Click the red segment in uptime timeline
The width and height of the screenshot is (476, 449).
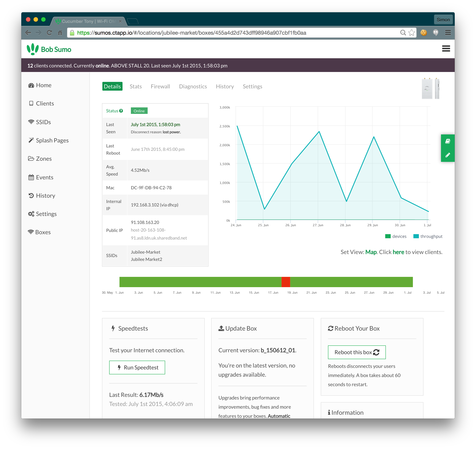click(x=286, y=282)
